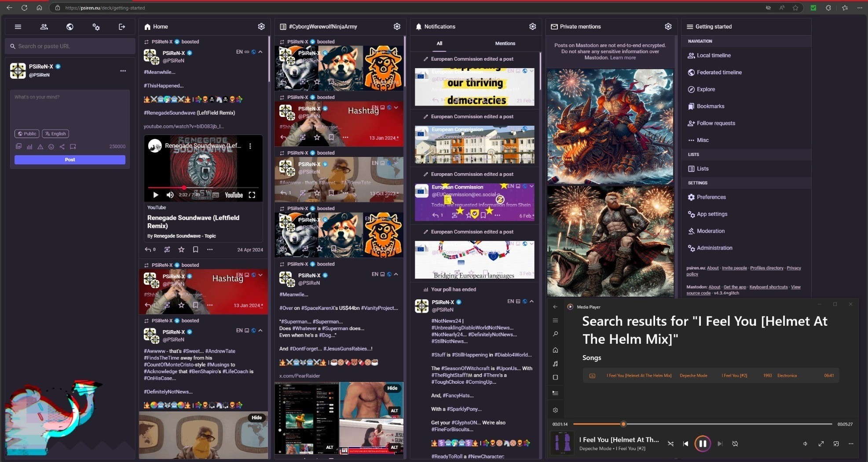Collapse the #Meanwhile... post in Home column

260,52
